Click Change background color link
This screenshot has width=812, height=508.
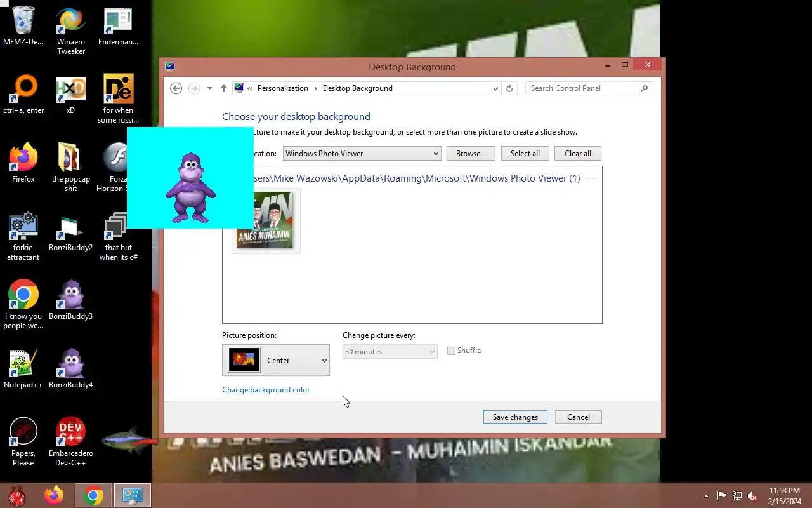click(x=266, y=390)
